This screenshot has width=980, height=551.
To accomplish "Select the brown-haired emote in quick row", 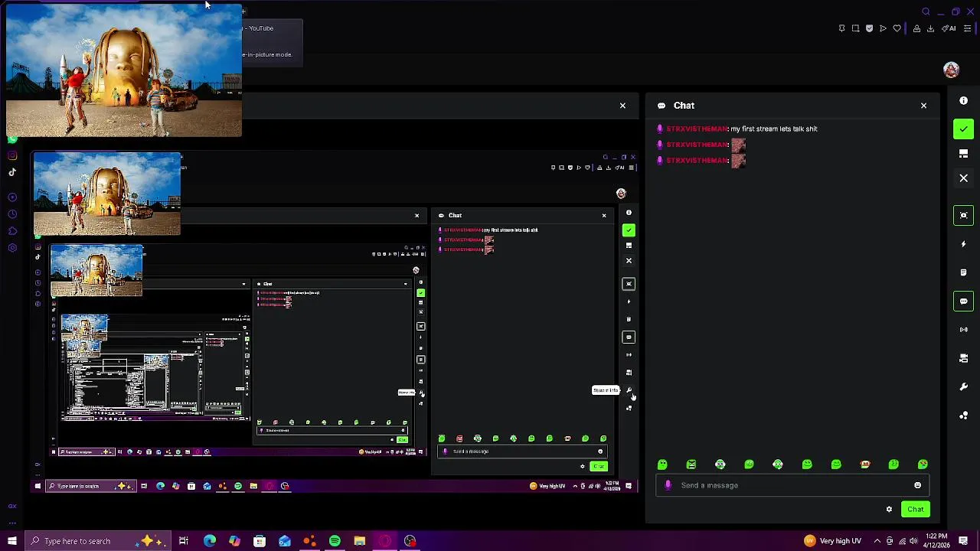I will click(865, 465).
